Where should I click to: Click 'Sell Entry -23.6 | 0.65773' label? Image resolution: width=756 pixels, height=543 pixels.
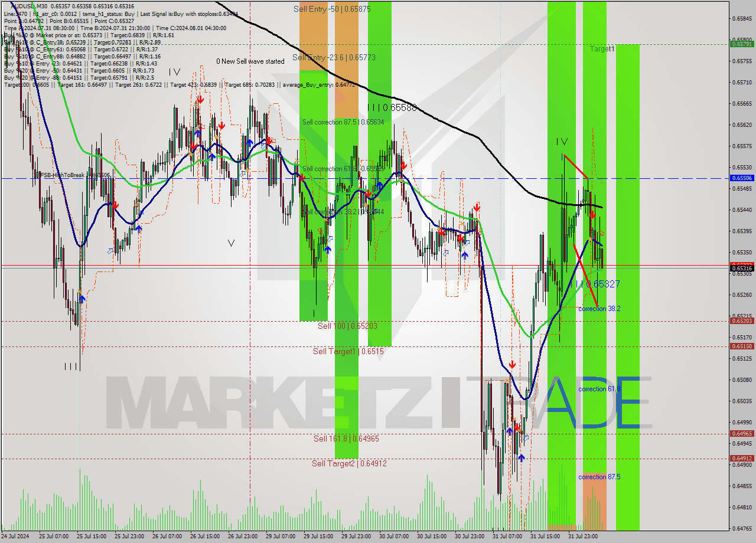click(x=334, y=57)
